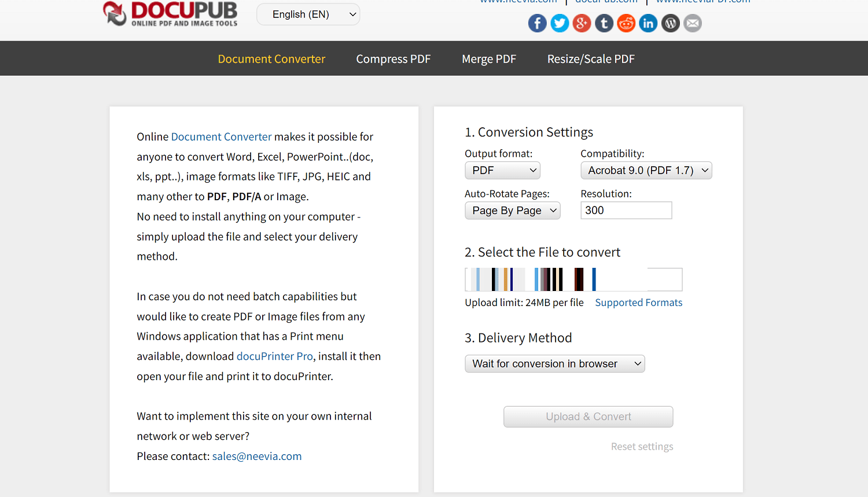The image size is (868, 497).
Task: Click the "Compatibility:" label
Action: pyautogui.click(x=612, y=154)
